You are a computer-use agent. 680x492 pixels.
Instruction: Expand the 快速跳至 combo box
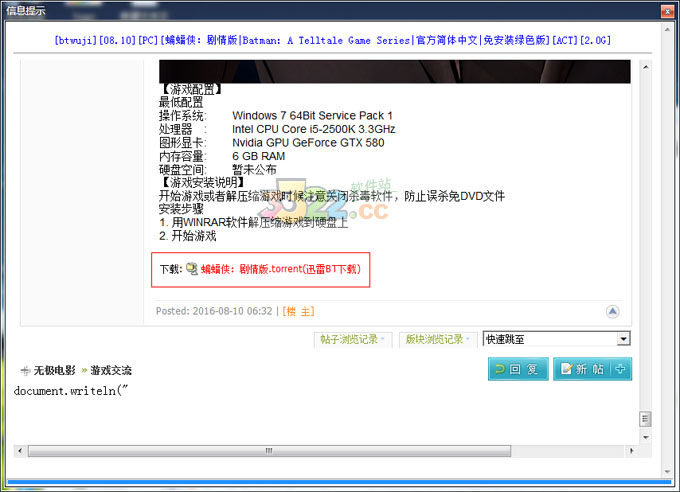pos(556,339)
